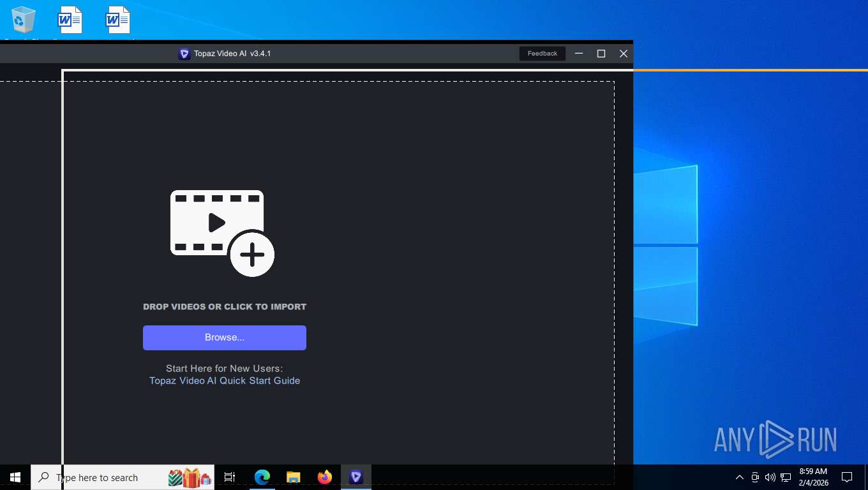Screen dimensions: 868x490
Task: Click the Browse... button to import videos
Action: tap(225, 338)
